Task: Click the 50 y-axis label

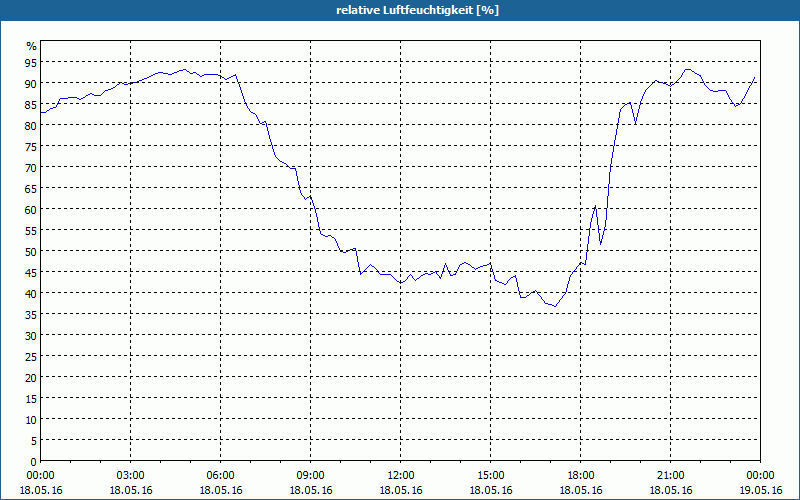Action: pos(31,252)
